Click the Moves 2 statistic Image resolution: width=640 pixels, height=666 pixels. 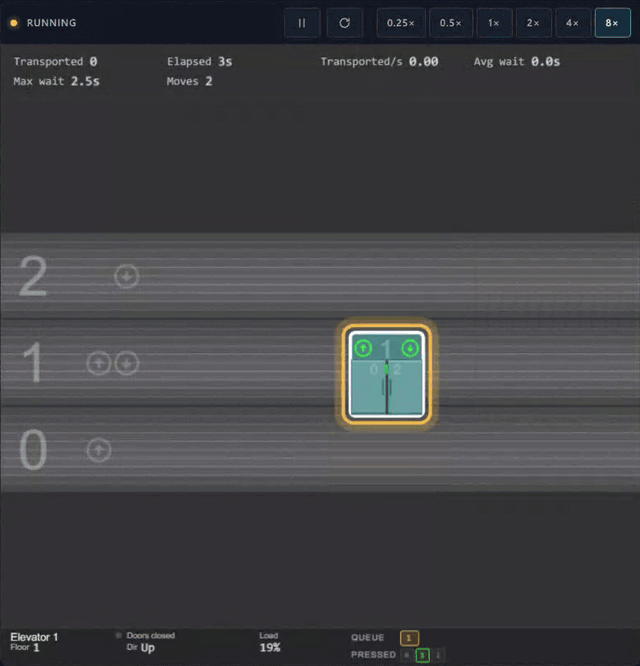point(189,81)
